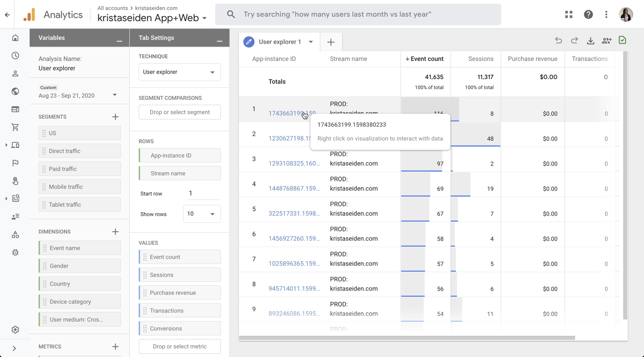644x357 pixels.
Task: Expand the left navigation sidebar
Action: [14, 348]
